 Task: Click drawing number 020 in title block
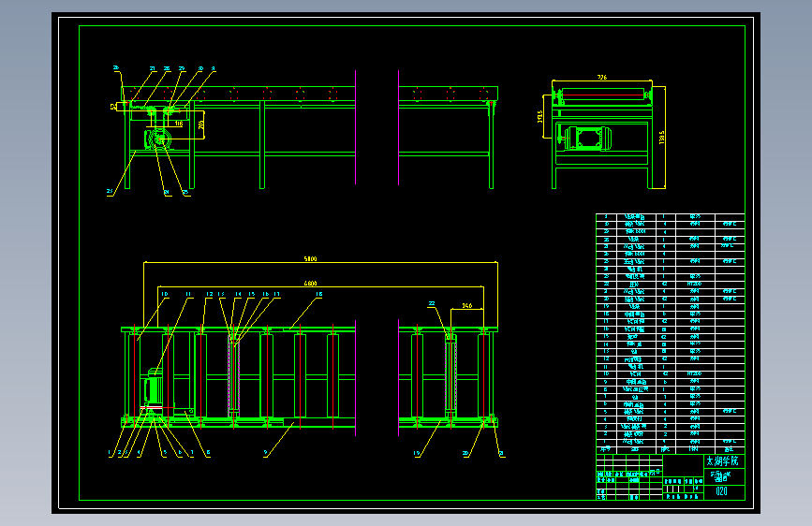coord(721,491)
